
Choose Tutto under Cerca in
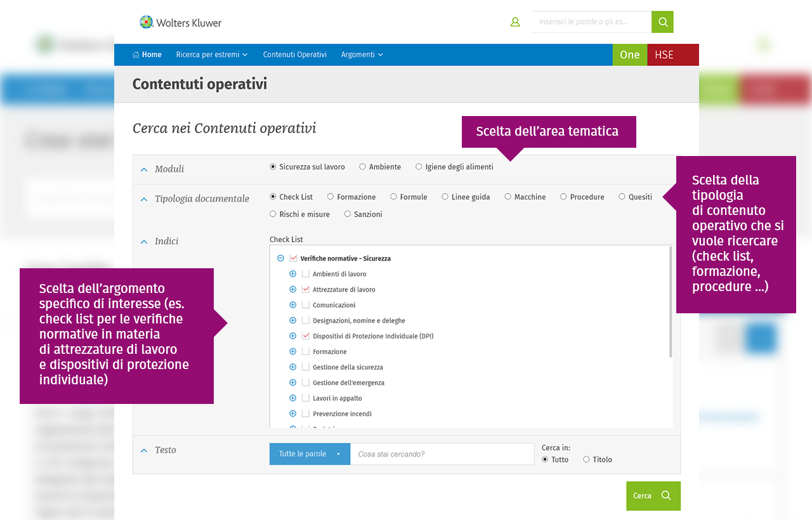545,459
